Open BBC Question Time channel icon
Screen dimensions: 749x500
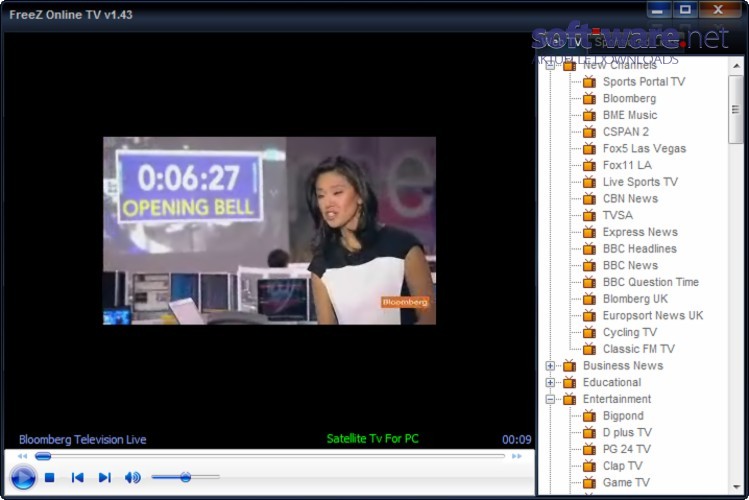click(589, 282)
